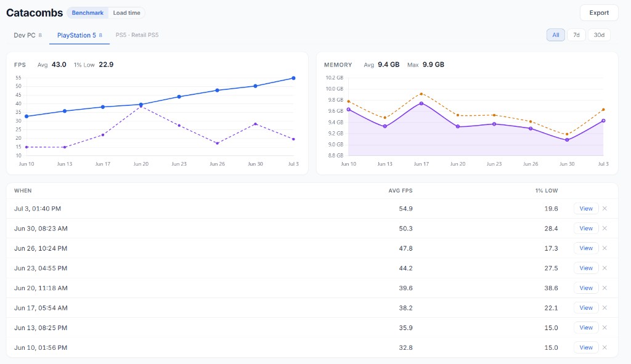Image resolution: width=631 pixels, height=364 pixels.
Task: Click the Catacombs page title
Action: pos(35,13)
